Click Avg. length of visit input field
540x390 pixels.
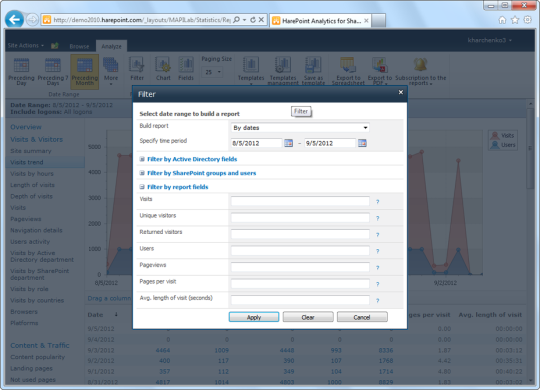tap(300, 300)
